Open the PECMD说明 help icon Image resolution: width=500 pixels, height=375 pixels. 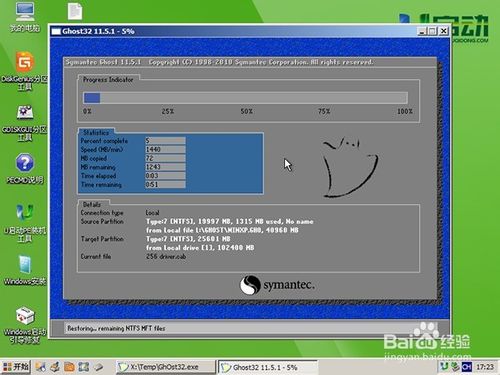(25, 169)
